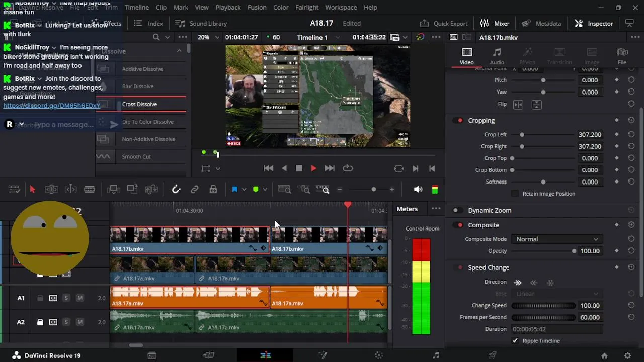Open the Meters options menu
The width and height of the screenshot is (644, 362).
click(x=436, y=209)
